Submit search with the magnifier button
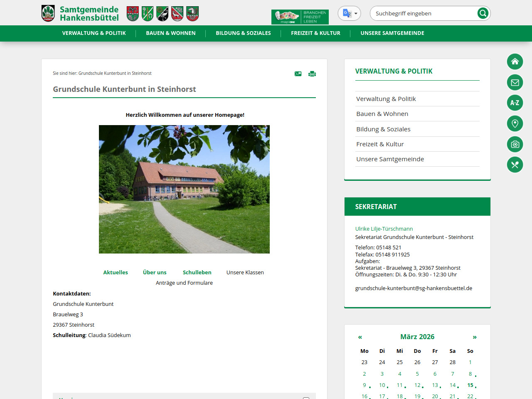The width and height of the screenshot is (532, 399). click(x=483, y=13)
